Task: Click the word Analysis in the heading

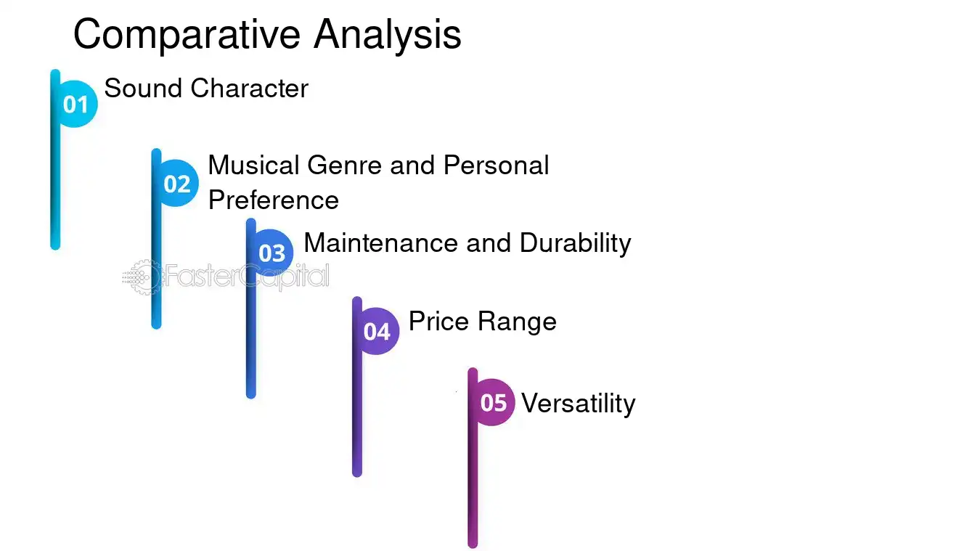Action: (x=388, y=34)
